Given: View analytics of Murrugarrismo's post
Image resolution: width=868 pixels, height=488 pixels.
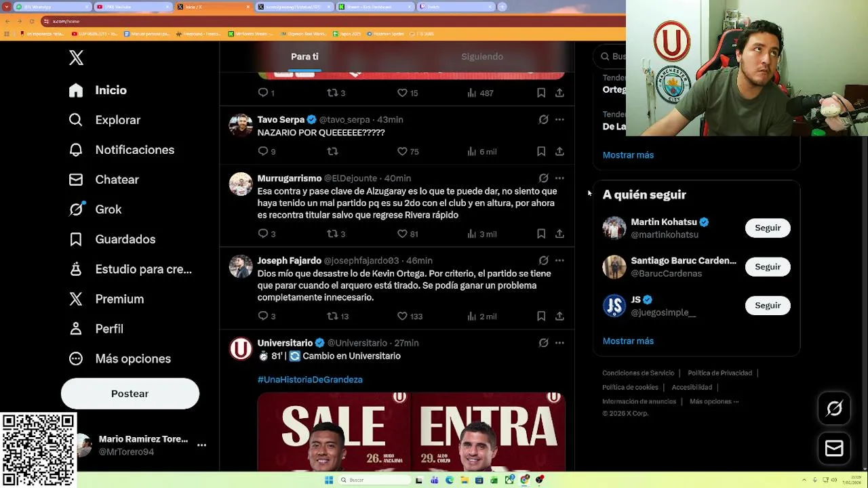Looking at the screenshot, I should 481,234.
